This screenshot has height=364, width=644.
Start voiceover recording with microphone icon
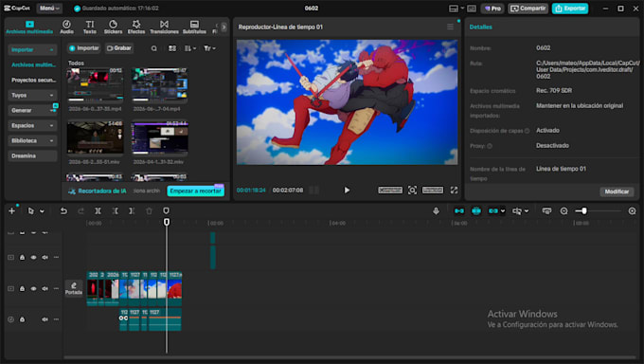(437, 211)
